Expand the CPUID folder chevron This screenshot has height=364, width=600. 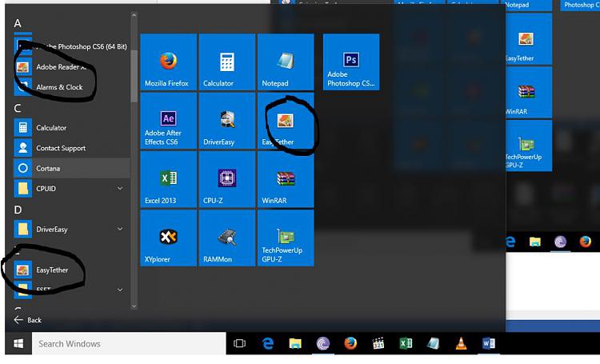point(120,188)
